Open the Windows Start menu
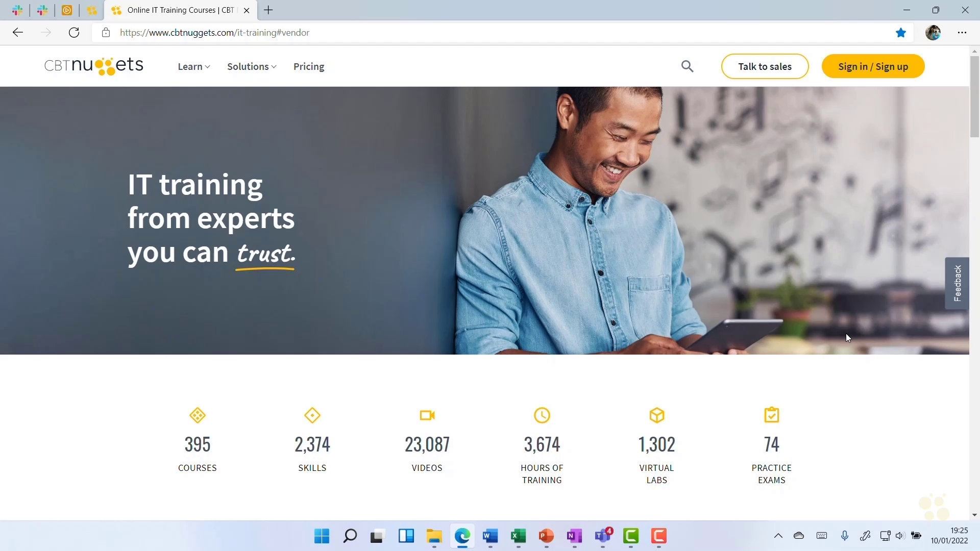 322,536
